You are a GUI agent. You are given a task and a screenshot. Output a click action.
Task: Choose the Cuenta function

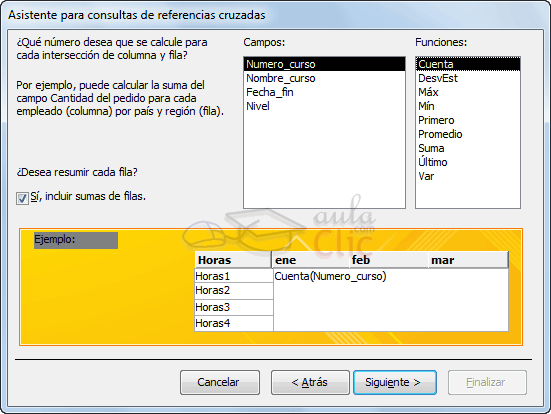(x=468, y=64)
